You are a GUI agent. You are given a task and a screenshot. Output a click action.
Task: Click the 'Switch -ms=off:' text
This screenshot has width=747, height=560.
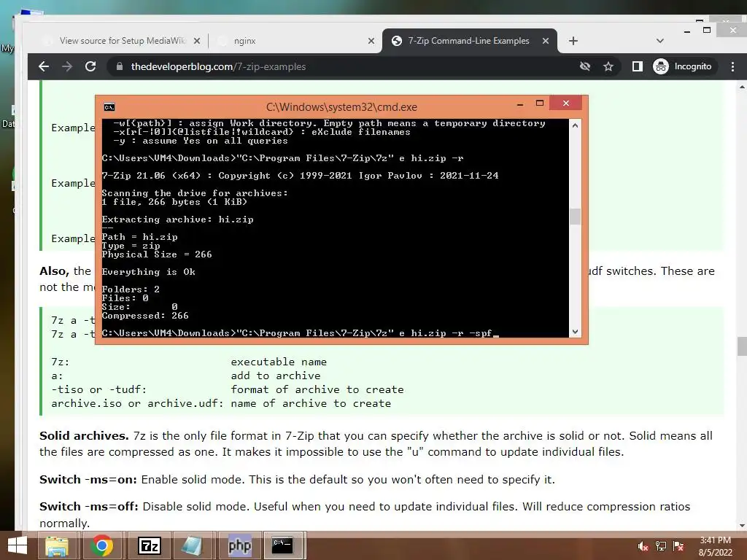pos(88,507)
